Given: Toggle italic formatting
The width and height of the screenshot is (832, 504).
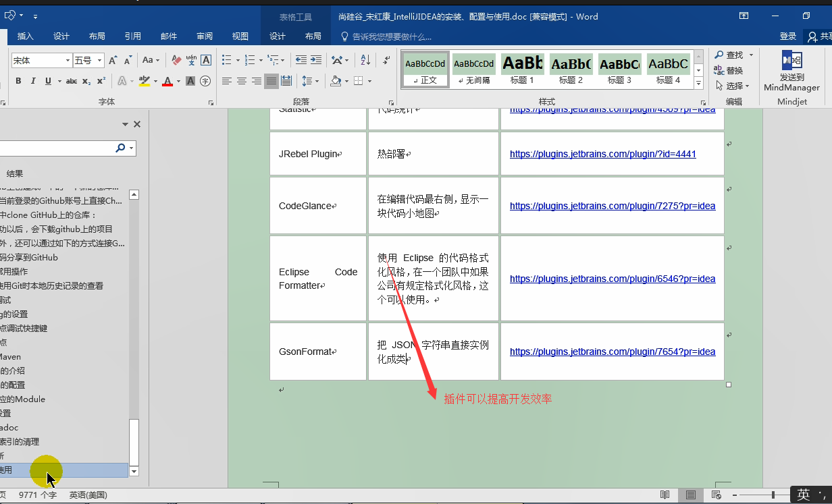Looking at the screenshot, I should 34,81.
